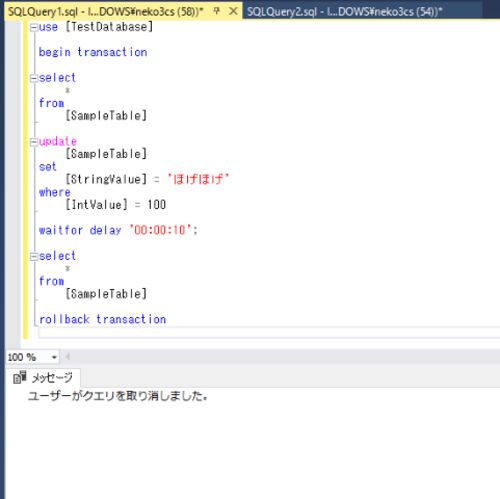The height and width of the screenshot is (499, 500).
Task: Click the [IntValue] = 100 condition
Action: [116, 205]
